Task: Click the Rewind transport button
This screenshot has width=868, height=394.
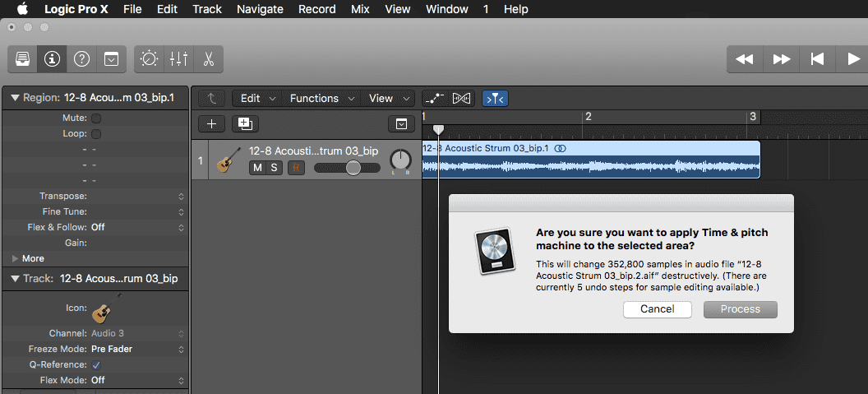Action: coord(745,58)
